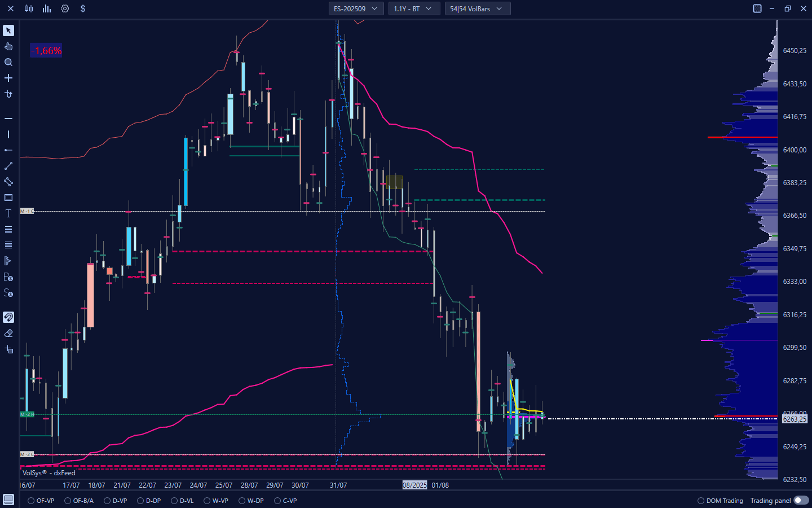Click the -1,66% change label

coord(46,51)
